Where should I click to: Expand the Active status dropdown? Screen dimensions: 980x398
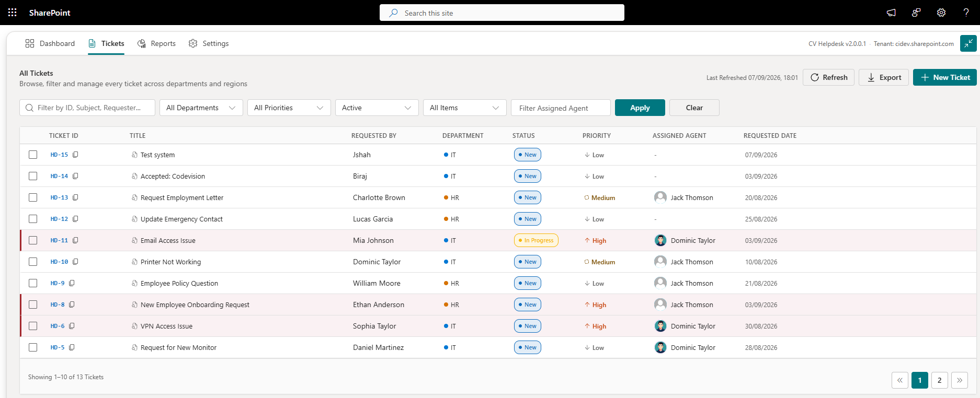point(377,108)
